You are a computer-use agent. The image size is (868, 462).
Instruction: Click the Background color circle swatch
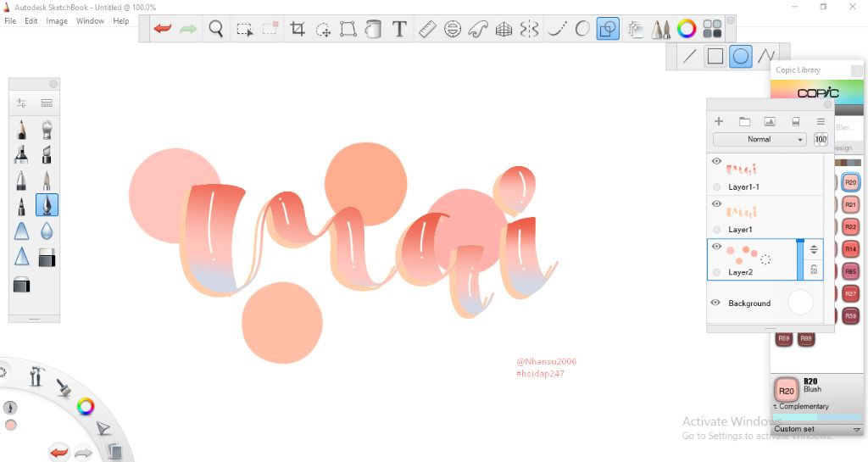click(x=800, y=303)
